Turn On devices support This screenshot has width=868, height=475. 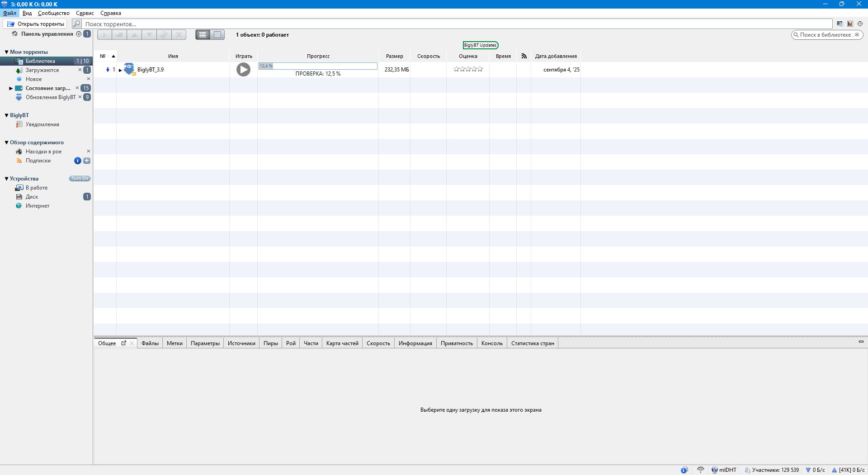click(x=80, y=178)
